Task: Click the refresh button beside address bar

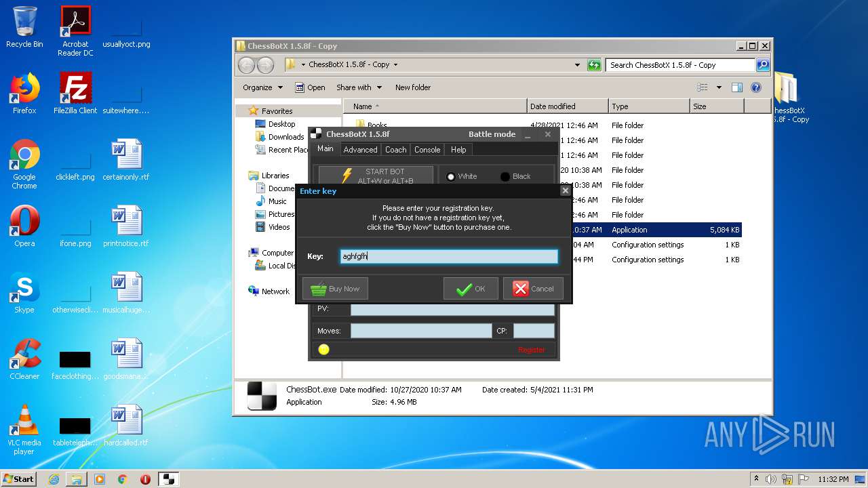Action: tap(594, 65)
